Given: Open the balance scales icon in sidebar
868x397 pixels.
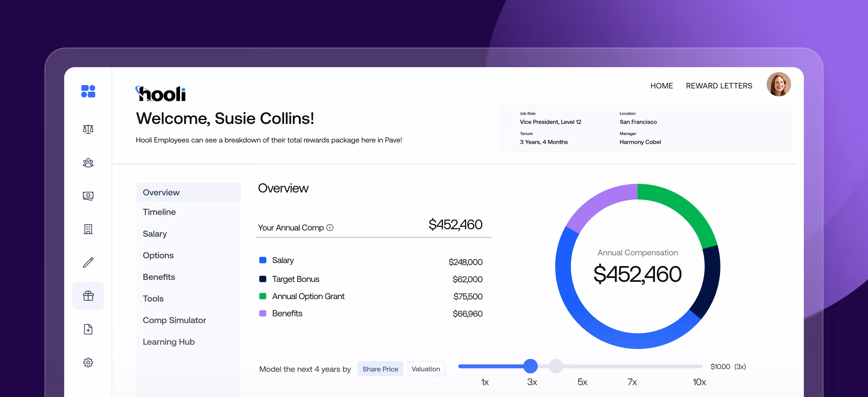Looking at the screenshot, I should point(88,129).
